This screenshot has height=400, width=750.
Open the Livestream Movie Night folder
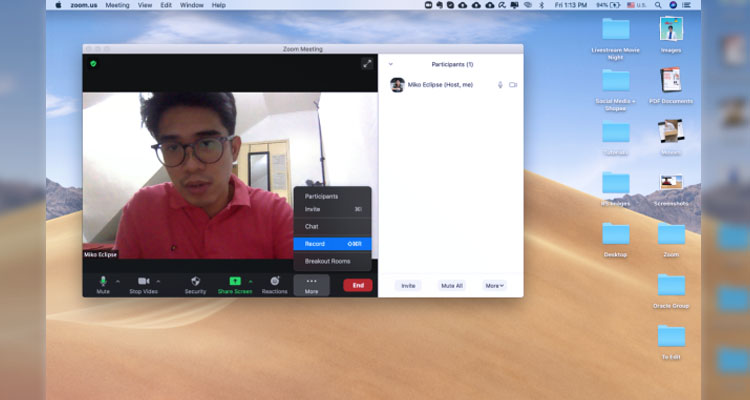(x=615, y=29)
